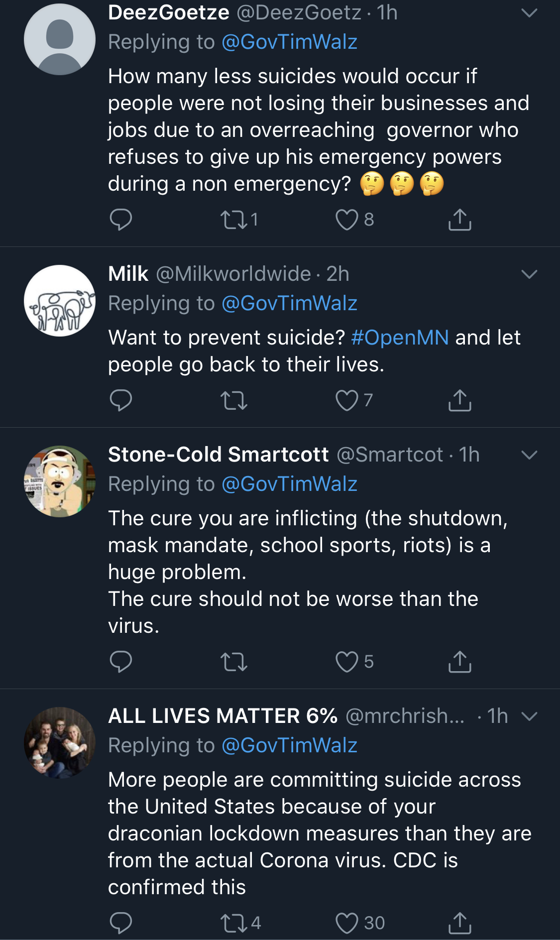
Task: Like Milk's tweet with 7 likes
Action: pyautogui.click(x=347, y=400)
